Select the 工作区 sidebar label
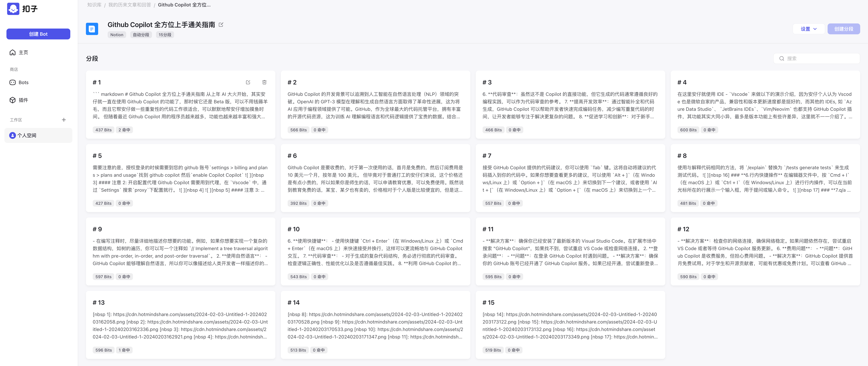 click(16, 120)
